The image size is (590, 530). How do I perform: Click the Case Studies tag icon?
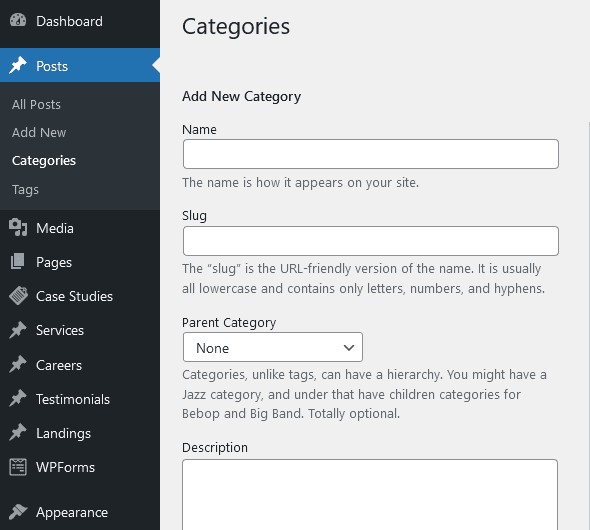(x=18, y=296)
